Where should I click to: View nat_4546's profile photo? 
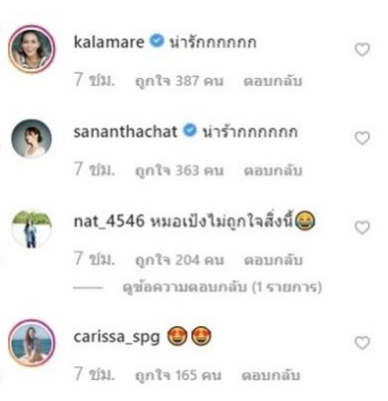(x=32, y=229)
